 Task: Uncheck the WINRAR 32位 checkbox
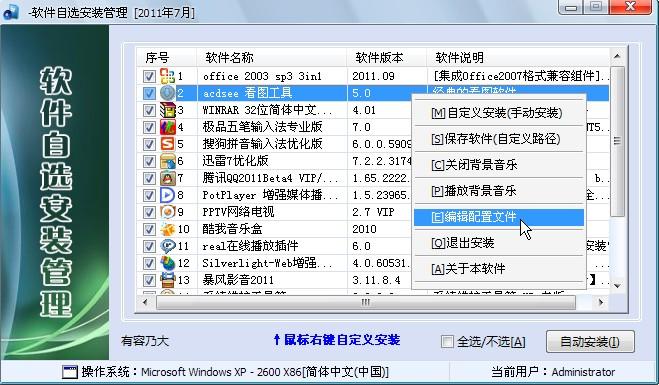[149, 110]
